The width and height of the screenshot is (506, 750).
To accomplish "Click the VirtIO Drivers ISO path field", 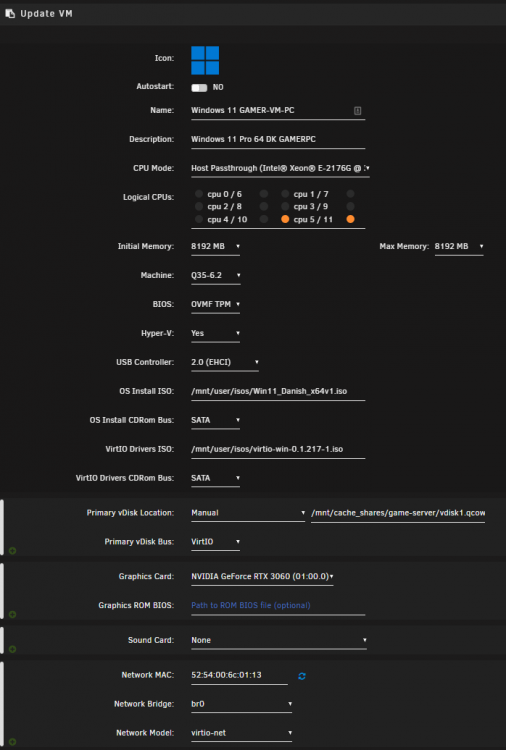I will coord(278,449).
